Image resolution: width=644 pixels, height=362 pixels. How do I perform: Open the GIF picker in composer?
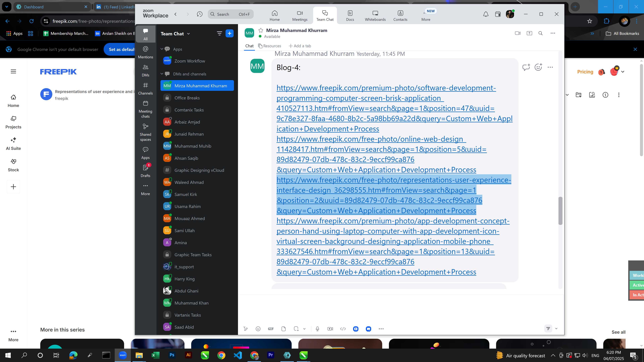click(271, 329)
